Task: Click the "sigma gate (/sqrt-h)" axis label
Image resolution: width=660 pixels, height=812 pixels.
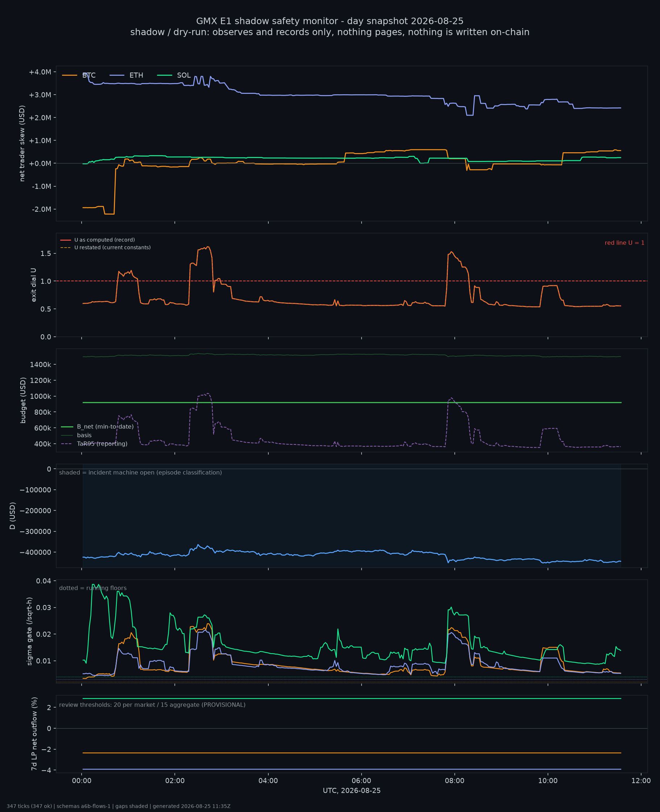Action: (x=29, y=631)
